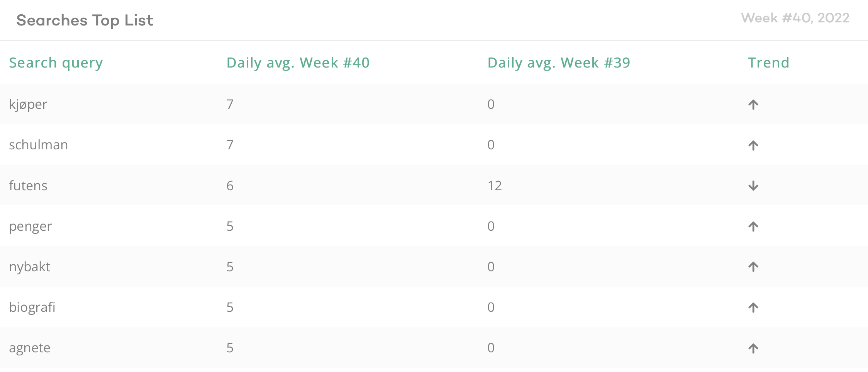Click the up trend arrow for schulman

753,145
